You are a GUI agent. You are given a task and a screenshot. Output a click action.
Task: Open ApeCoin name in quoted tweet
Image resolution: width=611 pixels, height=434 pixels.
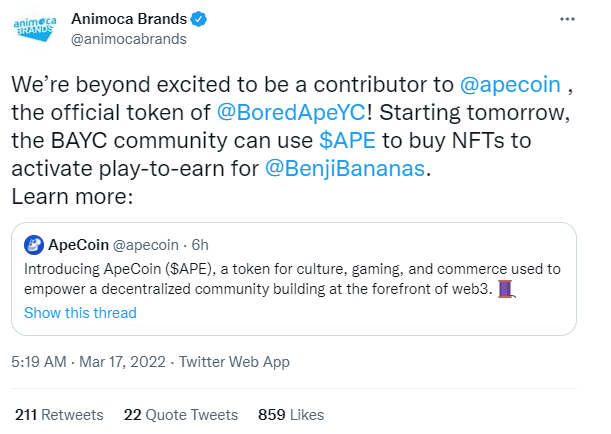click(x=78, y=245)
